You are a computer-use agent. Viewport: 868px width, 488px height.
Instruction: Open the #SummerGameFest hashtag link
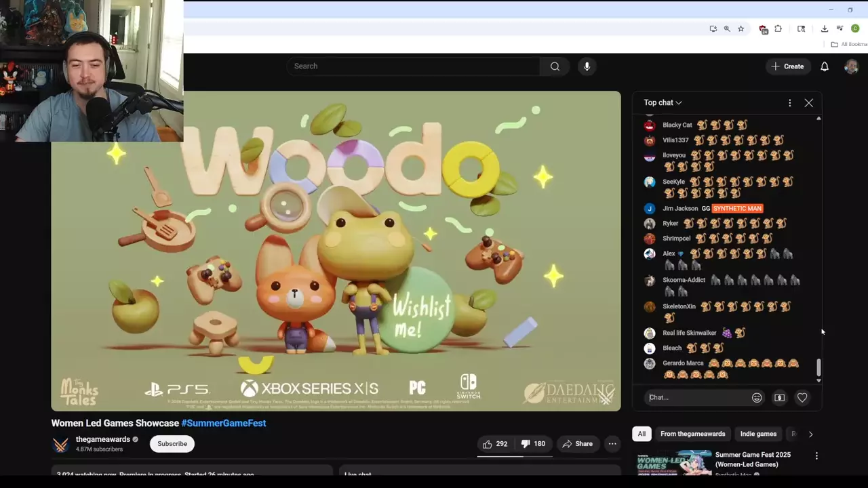tap(224, 423)
